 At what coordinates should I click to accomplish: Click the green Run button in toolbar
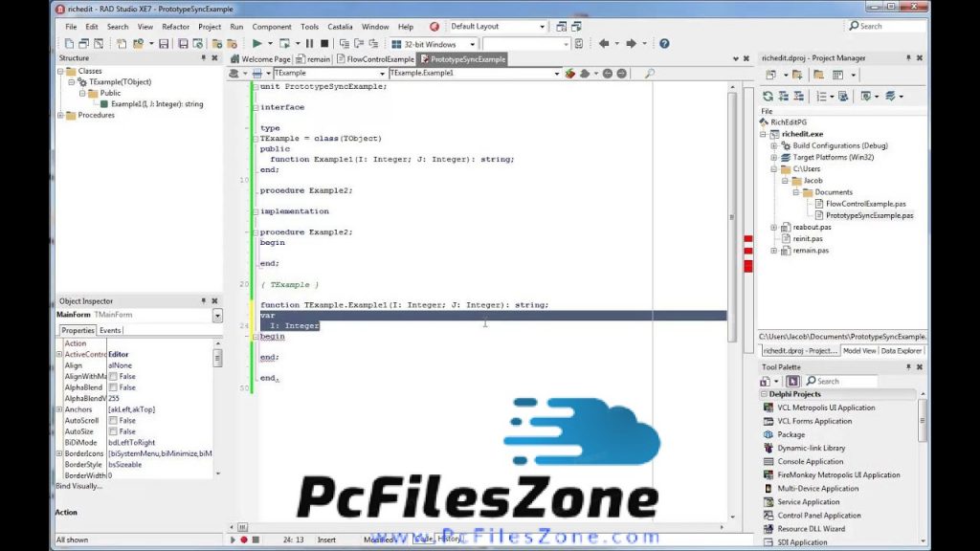pos(256,44)
